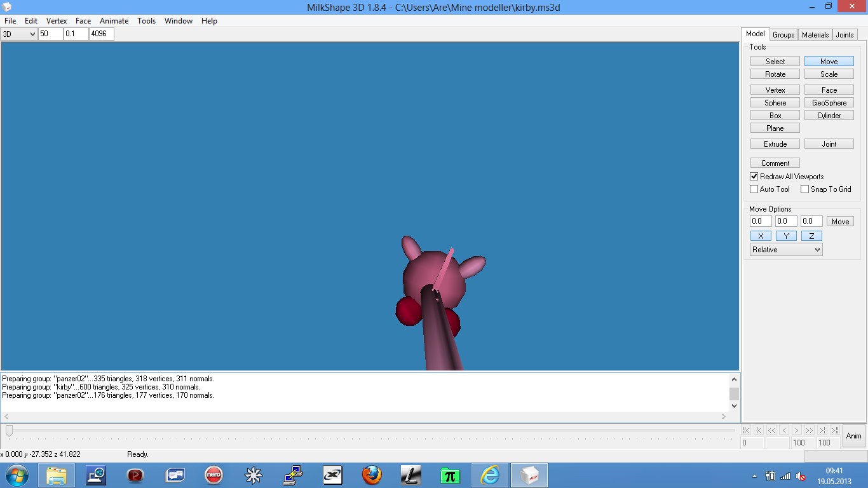Image resolution: width=868 pixels, height=488 pixels.
Task: Toggle the X axis move constraint
Action: [761, 236]
